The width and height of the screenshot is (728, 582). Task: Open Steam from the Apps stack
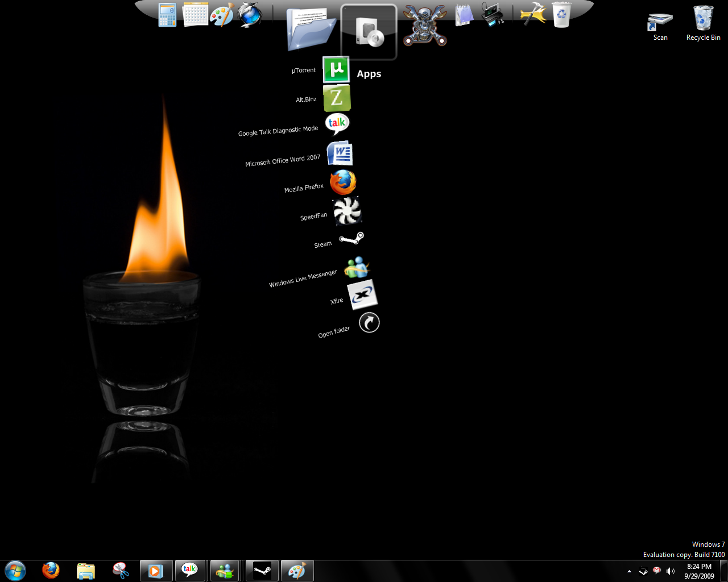[351, 238]
